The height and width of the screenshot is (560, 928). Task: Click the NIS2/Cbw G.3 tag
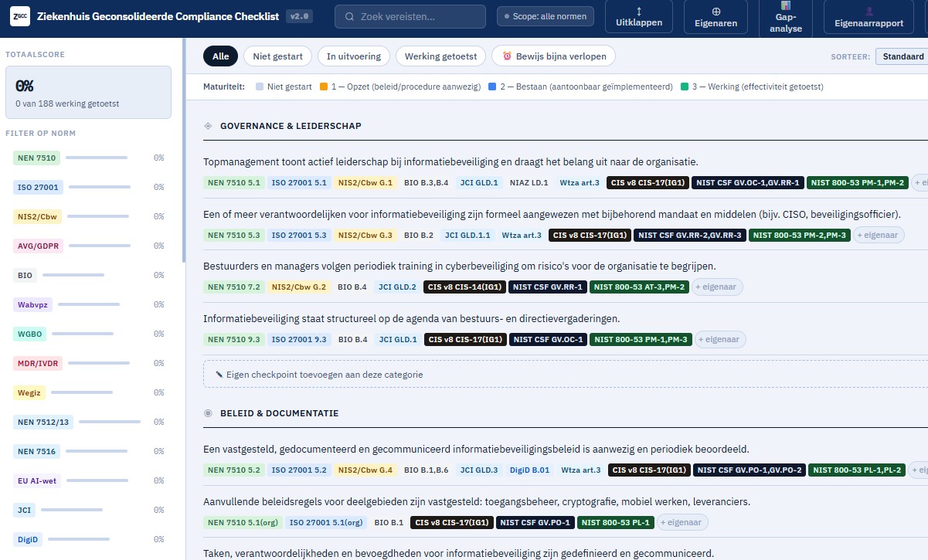(365, 235)
